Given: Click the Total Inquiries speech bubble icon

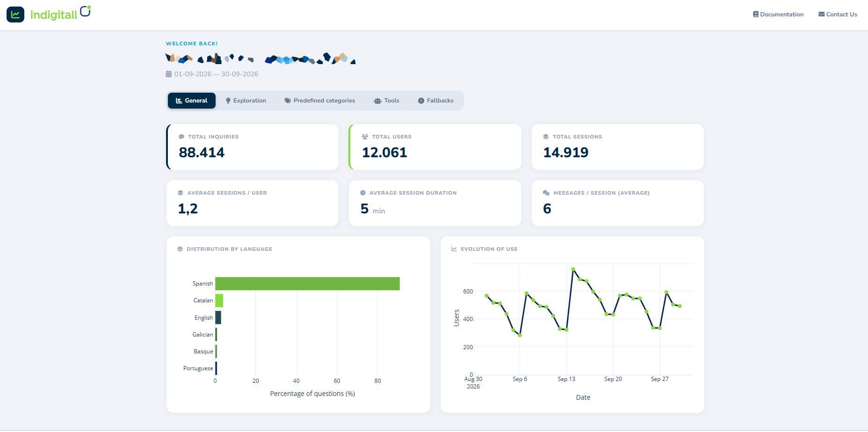Looking at the screenshot, I should pos(181,137).
